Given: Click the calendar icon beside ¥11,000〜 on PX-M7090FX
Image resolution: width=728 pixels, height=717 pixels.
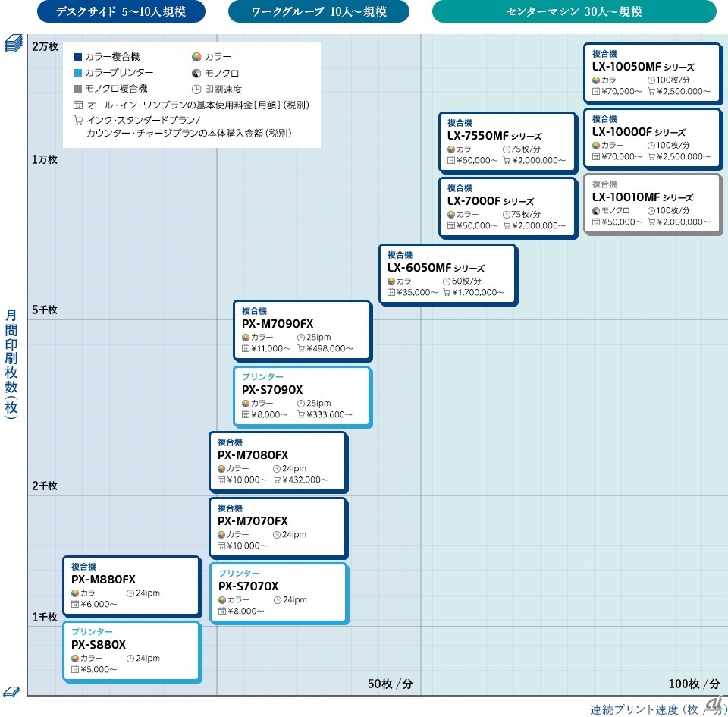Looking at the screenshot, I should [x=246, y=349].
